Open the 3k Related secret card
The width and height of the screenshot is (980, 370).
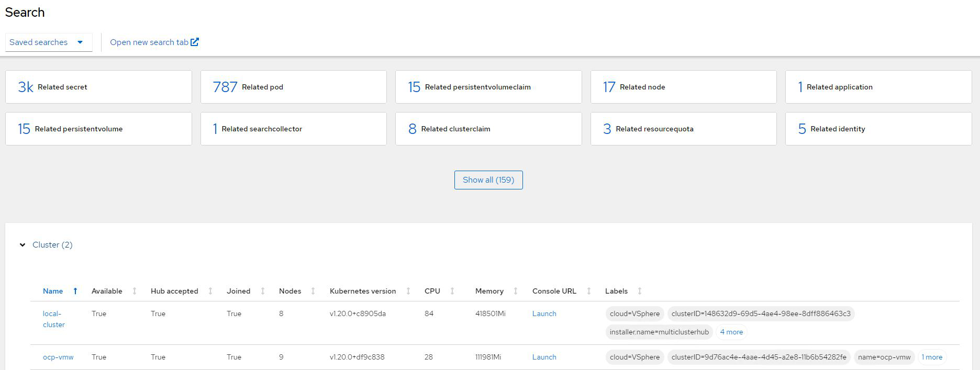tap(98, 87)
